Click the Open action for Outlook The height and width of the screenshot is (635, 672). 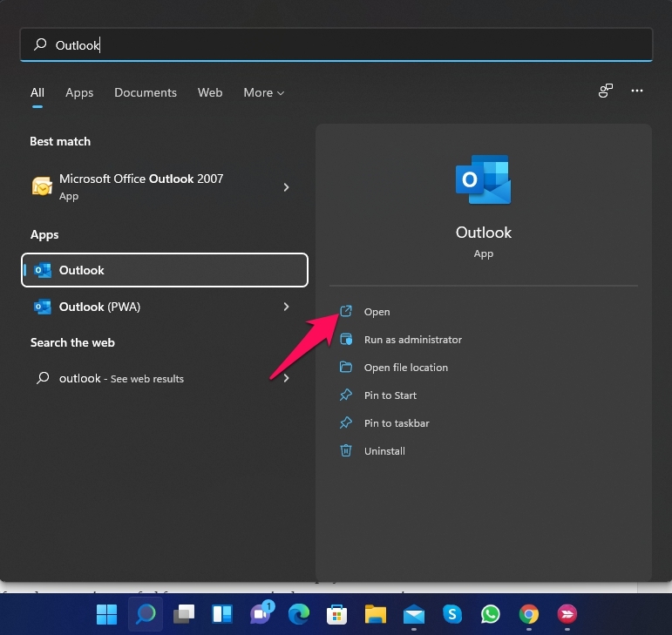377,312
